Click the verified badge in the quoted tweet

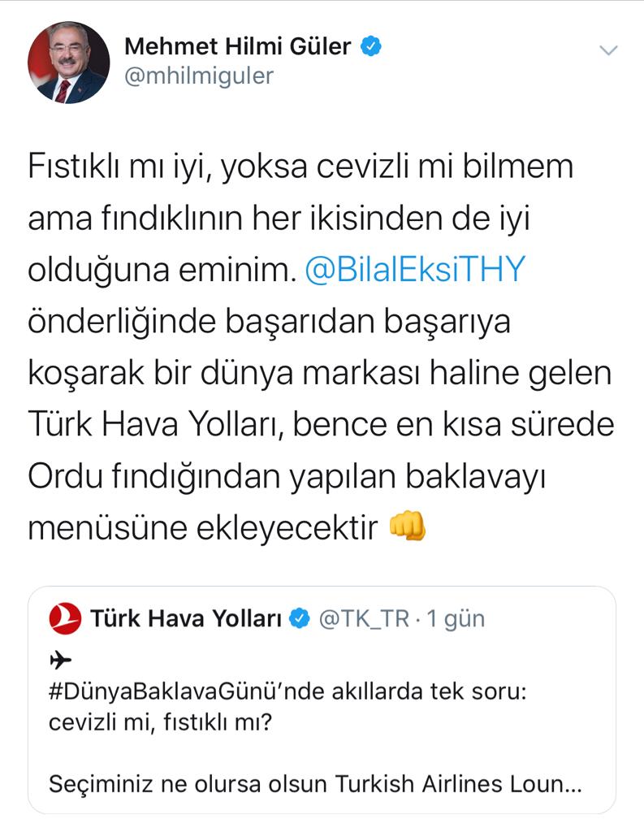pyautogui.click(x=300, y=619)
